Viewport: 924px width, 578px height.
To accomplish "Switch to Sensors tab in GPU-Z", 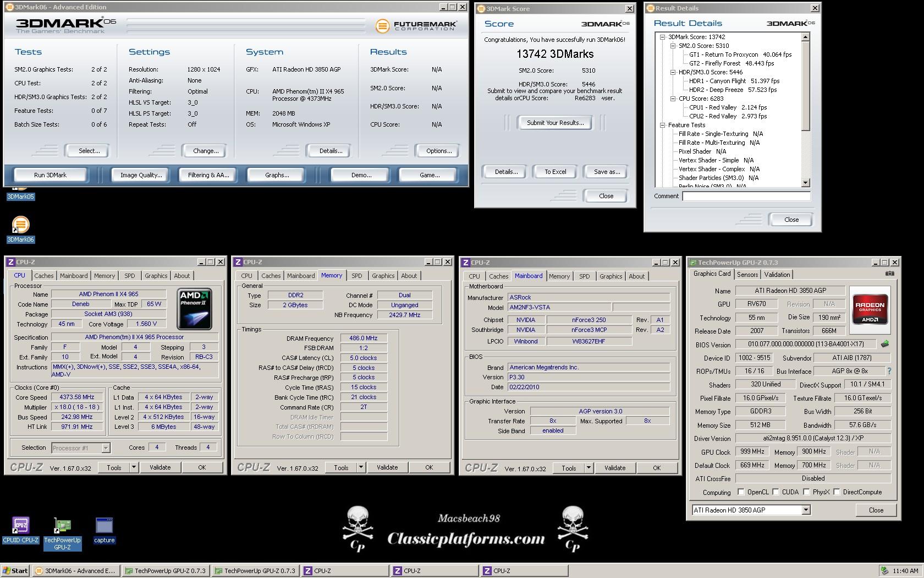I will 747,274.
